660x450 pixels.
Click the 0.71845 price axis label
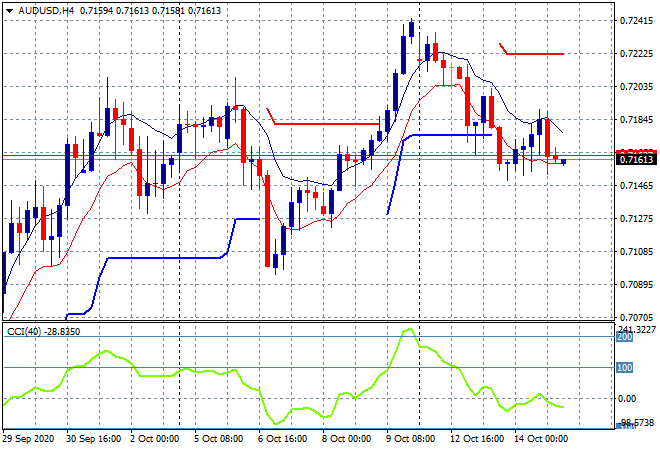tap(636, 120)
